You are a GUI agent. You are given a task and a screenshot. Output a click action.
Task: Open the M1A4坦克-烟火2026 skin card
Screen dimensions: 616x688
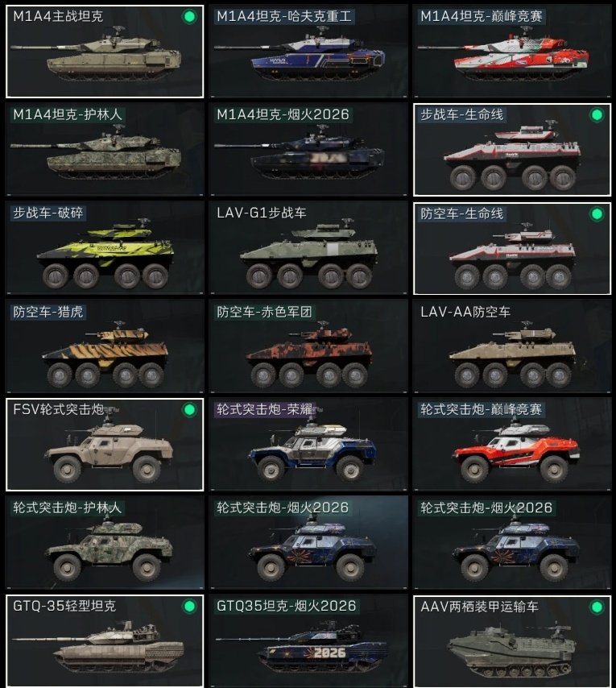(x=308, y=150)
